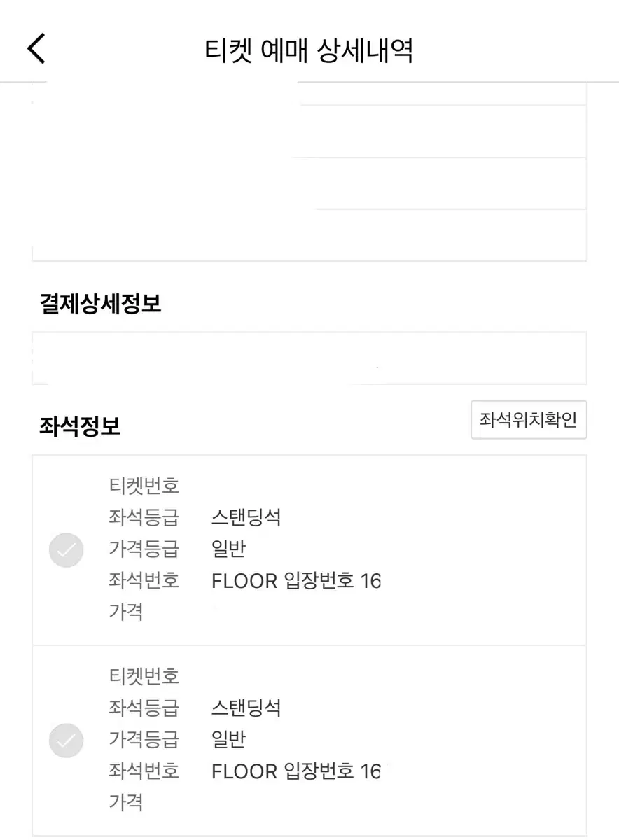Click the 결제상세정보 section heading
The image size is (619, 840).
tap(100, 304)
